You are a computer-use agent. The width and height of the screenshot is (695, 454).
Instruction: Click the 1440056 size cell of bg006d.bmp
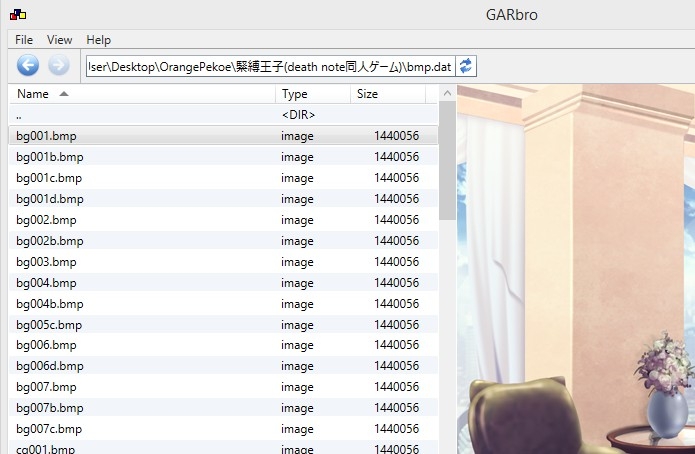(x=396, y=366)
